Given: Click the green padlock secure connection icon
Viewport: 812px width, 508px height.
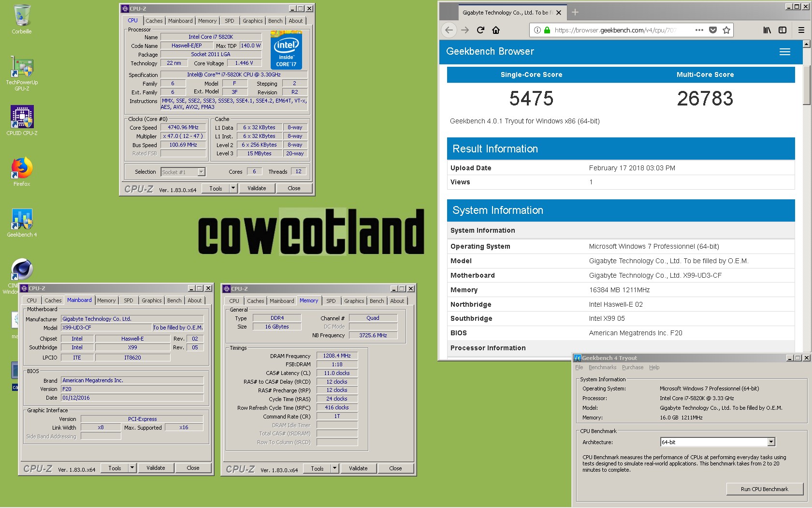Looking at the screenshot, I should pyautogui.click(x=547, y=30).
